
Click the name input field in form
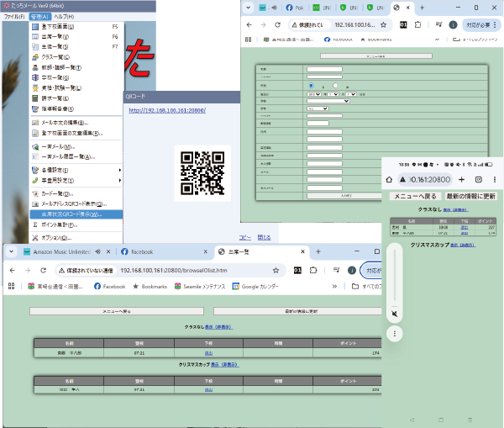(x=324, y=70)
